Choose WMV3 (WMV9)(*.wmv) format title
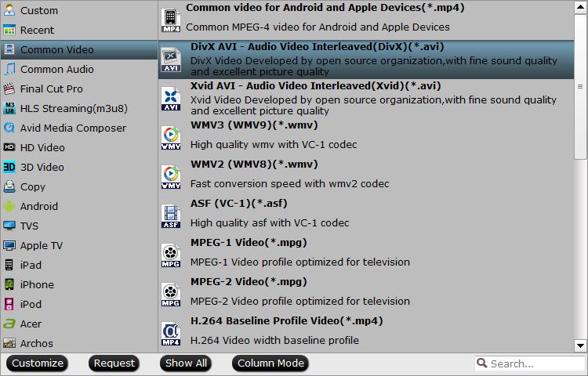This screenshot has height=376, width=588. click(x=254, y=125)
